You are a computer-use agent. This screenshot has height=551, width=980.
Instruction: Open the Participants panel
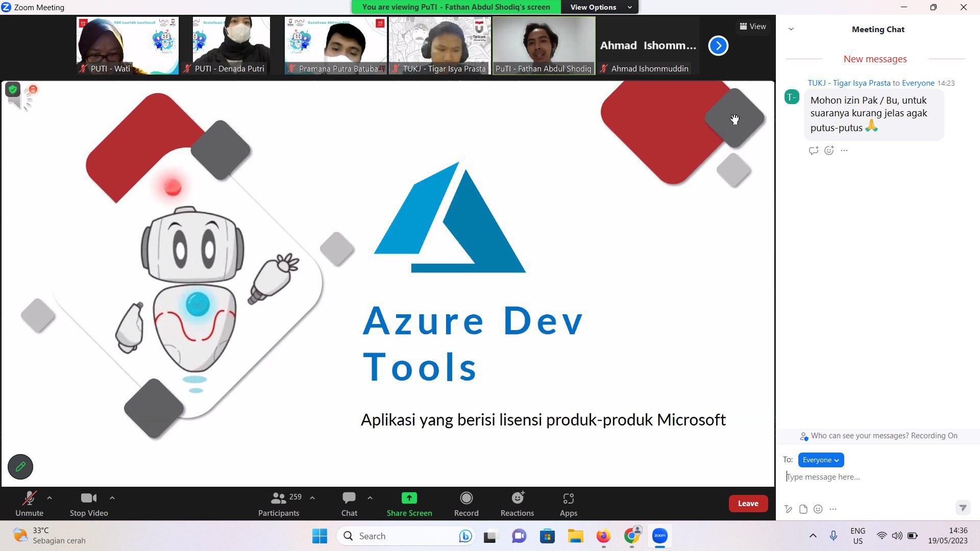pos(279,504)
